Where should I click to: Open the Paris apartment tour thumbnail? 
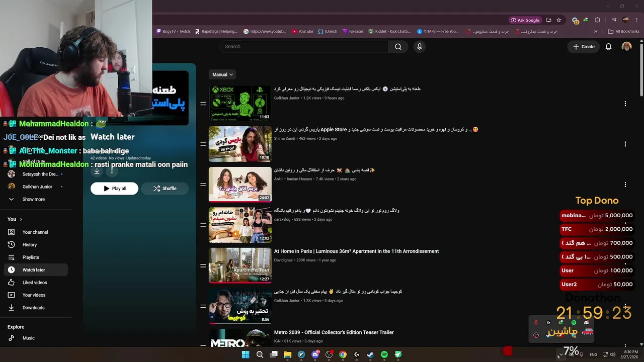240,265
